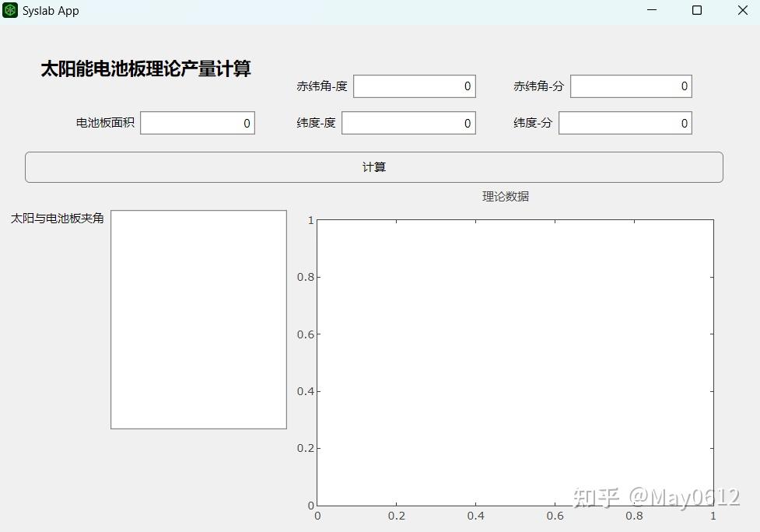This screenshot has height=532, width=760.
Task: Close the Syslab App window
Action: point(743,10)
